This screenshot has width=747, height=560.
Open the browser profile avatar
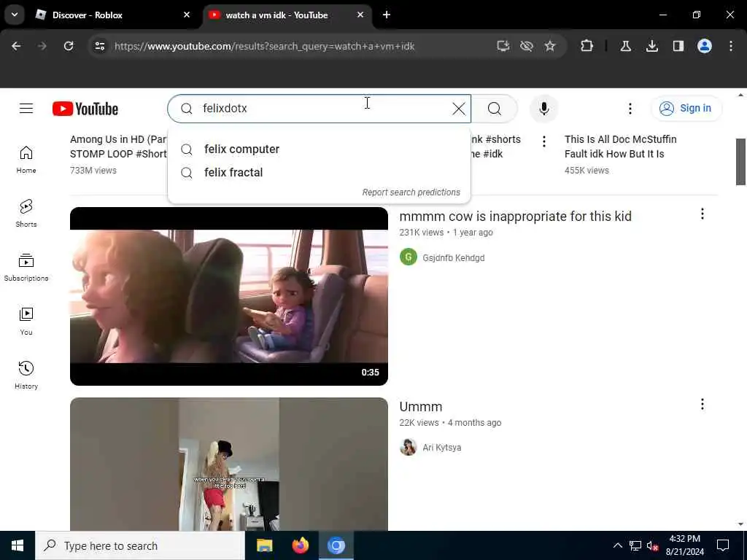704,46
